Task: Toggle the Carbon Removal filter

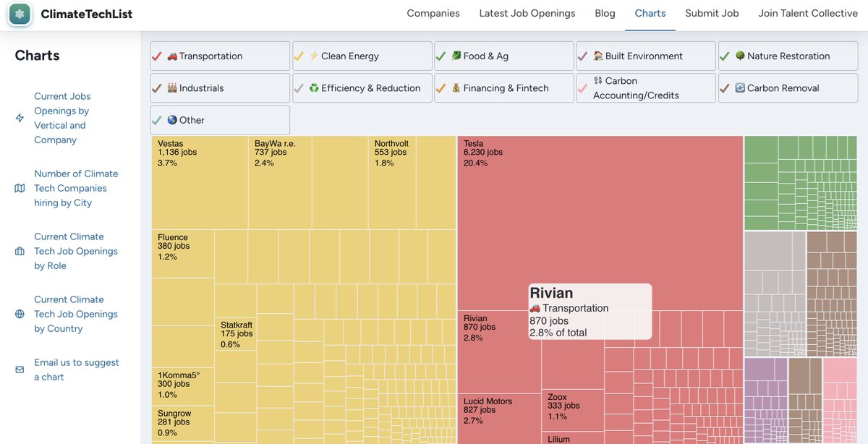Action: tap(788, 88)
